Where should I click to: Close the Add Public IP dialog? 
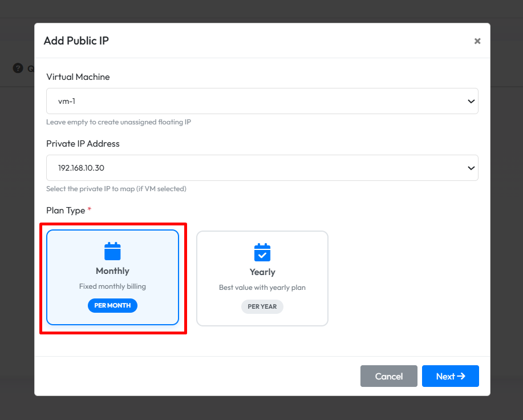pos(477,41)
